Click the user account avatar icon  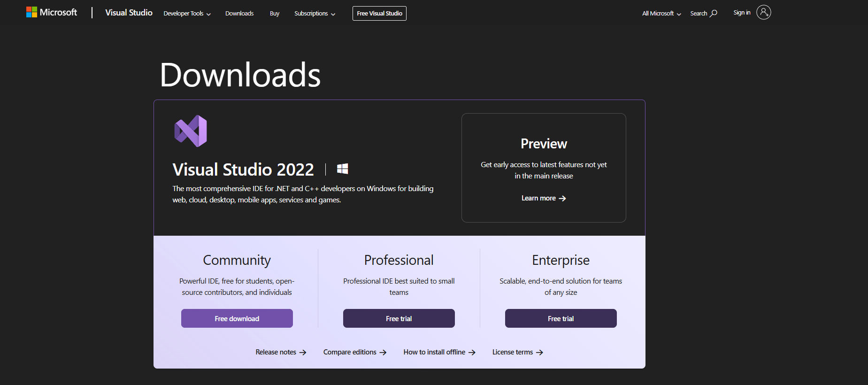pyautogui.click(x=764, y=12)
